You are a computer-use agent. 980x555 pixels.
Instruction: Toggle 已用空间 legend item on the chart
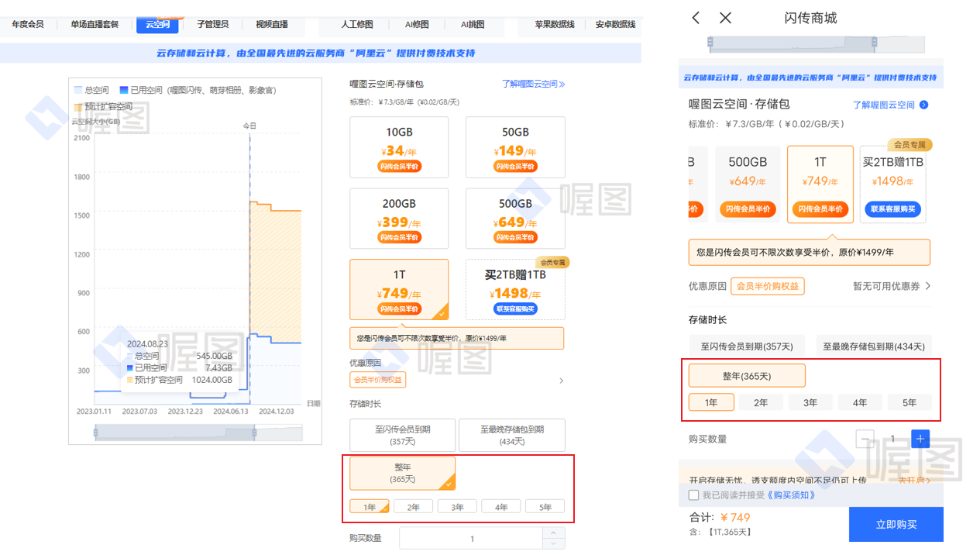pos(198,91)
